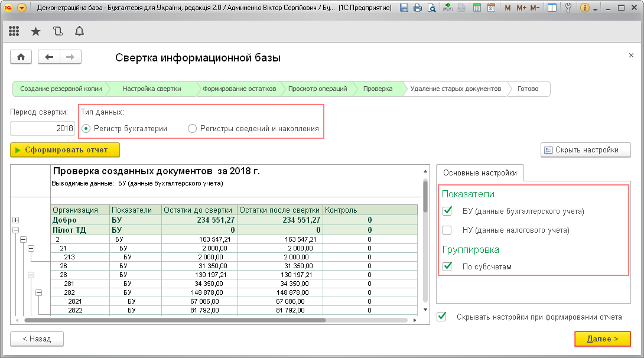Switch to the 'Основные настройки' tab

pos(480,173)
